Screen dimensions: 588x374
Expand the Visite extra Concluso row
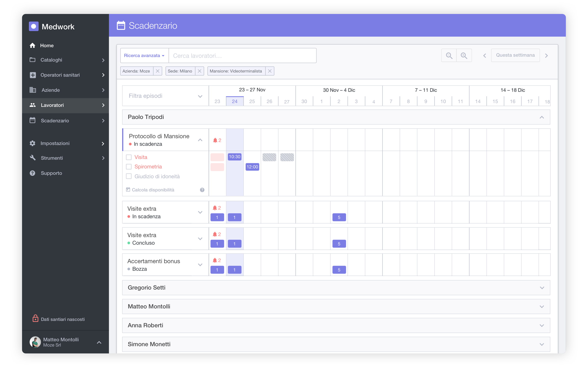[200, 239]
